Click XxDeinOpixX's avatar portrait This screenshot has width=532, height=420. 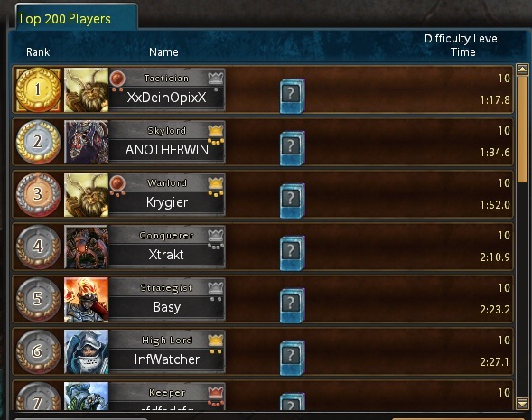click(87, 90)
